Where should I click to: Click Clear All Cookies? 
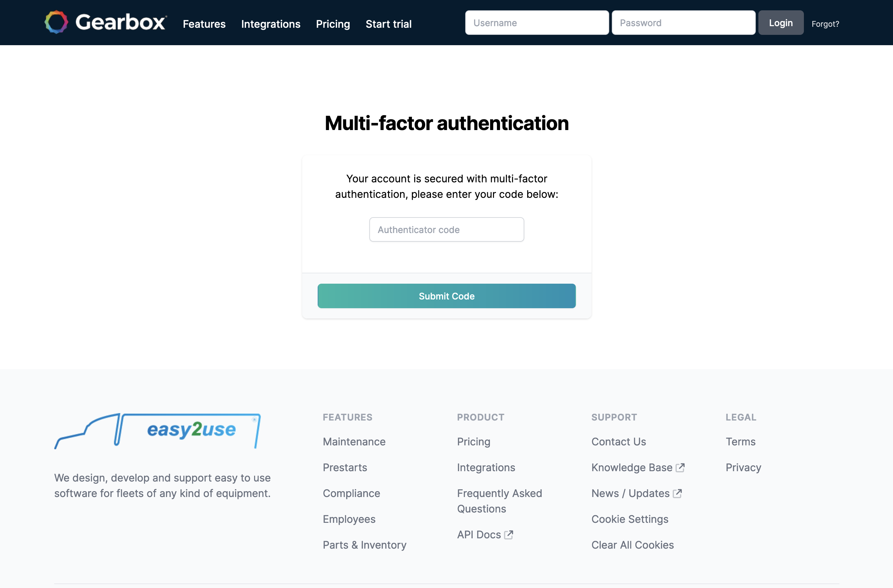pyautogui.click(x=632, y=545)
